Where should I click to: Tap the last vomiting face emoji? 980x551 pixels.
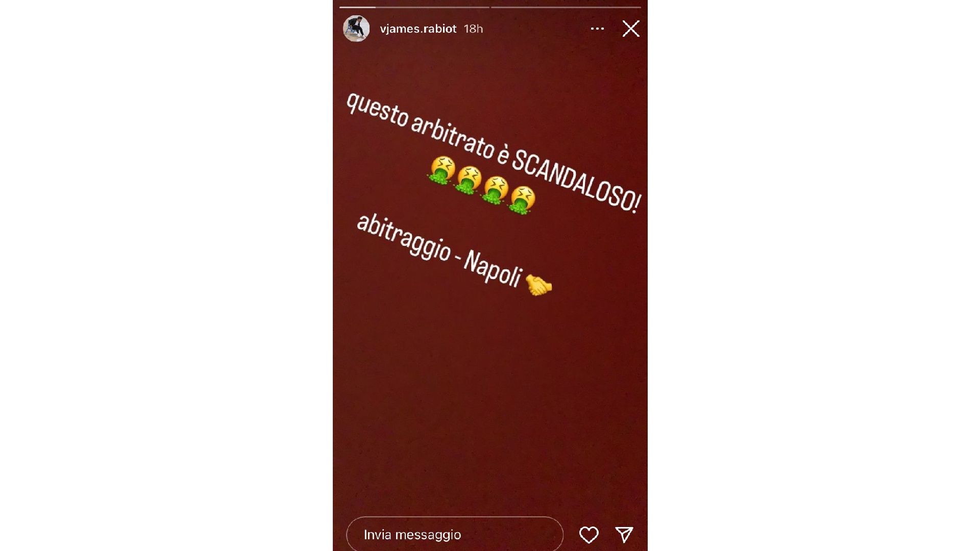tap(522, 199)
